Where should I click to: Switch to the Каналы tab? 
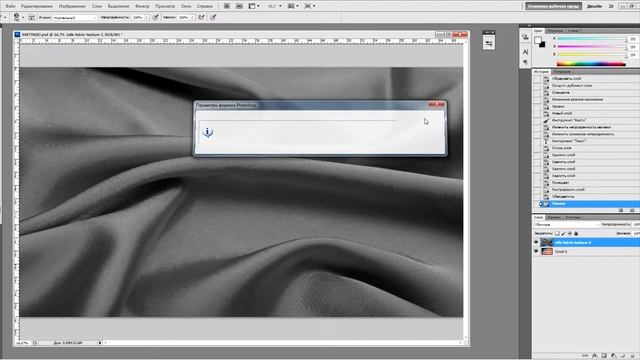(553, 217)
